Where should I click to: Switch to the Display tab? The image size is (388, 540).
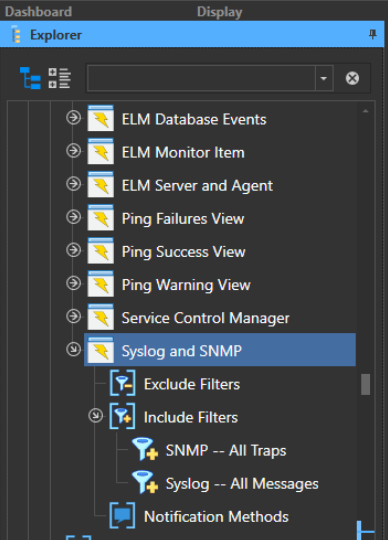220,12
